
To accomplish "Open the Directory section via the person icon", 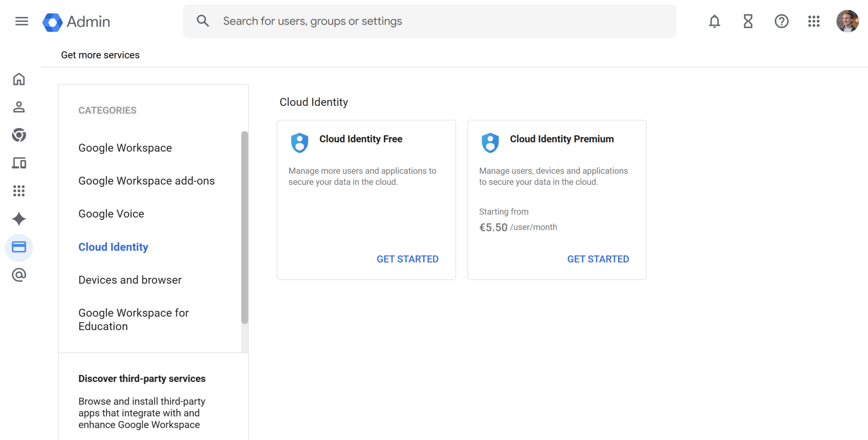I will 19,107.
